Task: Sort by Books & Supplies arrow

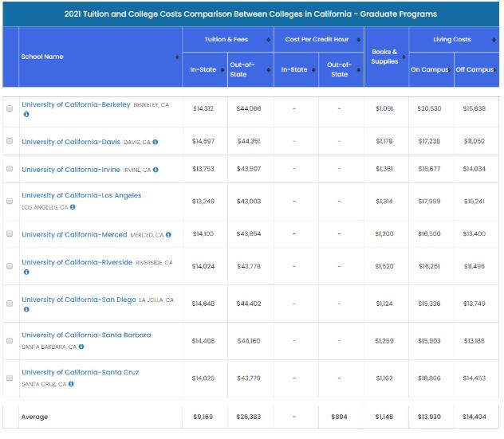Action: click(x=404, y=57)
